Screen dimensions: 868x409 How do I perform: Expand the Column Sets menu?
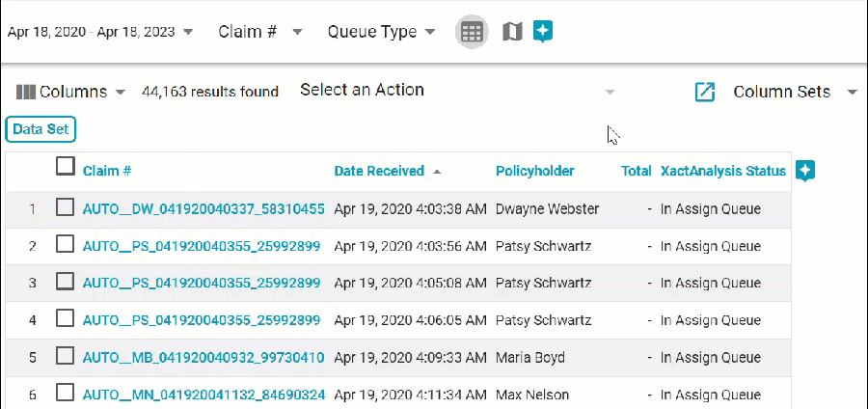852,93
